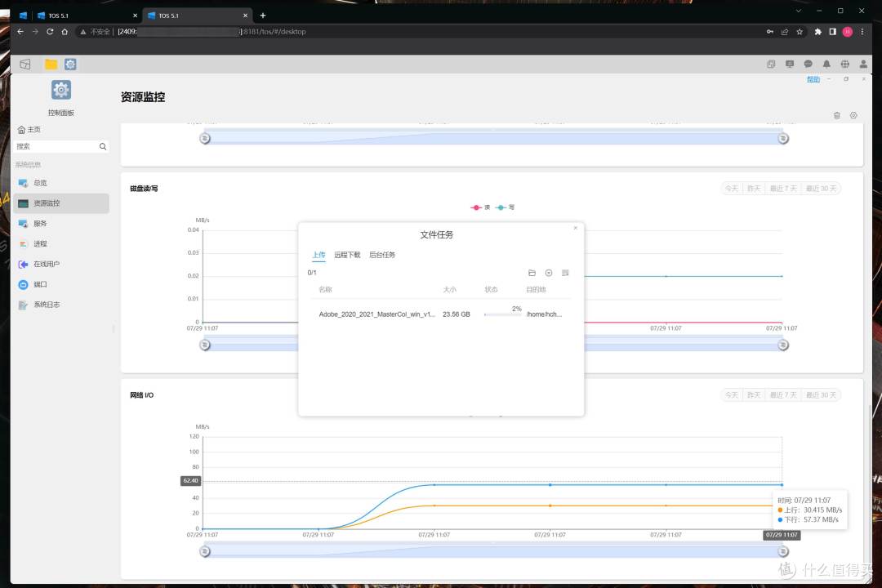Screen dimensions: 882x588
Task: Click the /home/hch destination path
Action: pyautogui.click(x=544, y=314)
